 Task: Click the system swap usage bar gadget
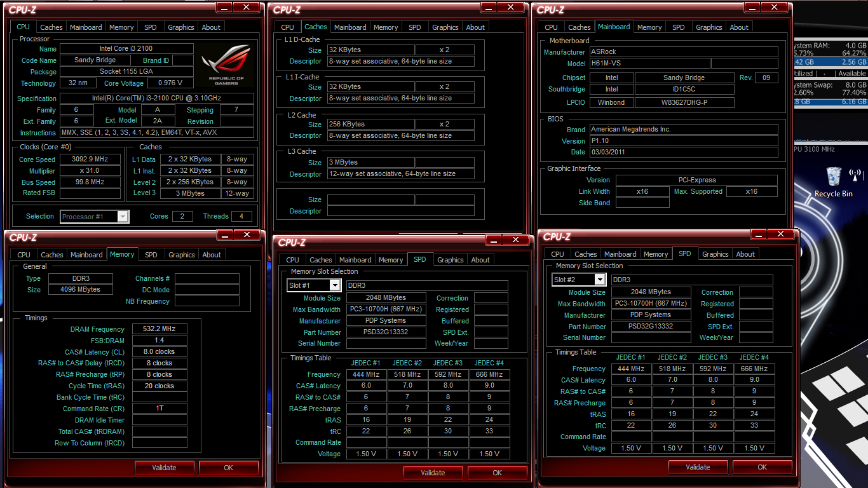pyautogui.click(x=831, y=102)
